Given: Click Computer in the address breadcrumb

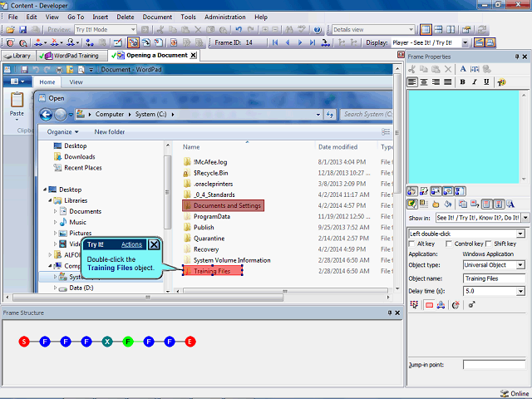Looking at the screenshot, I should coord(110,115).
